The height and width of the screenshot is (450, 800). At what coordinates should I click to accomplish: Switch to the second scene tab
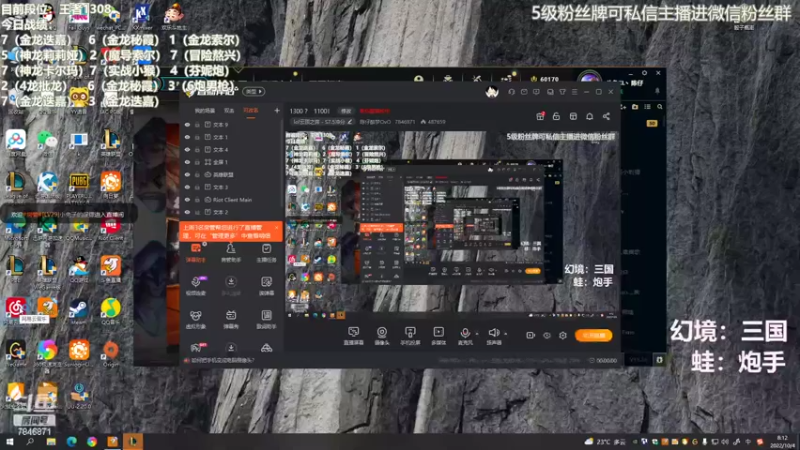click(229, 111)
